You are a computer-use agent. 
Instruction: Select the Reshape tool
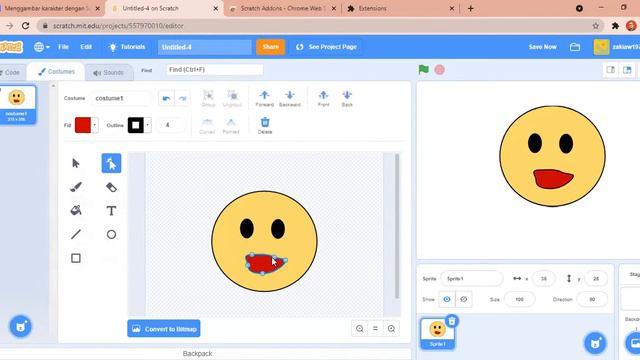point(111,163)
